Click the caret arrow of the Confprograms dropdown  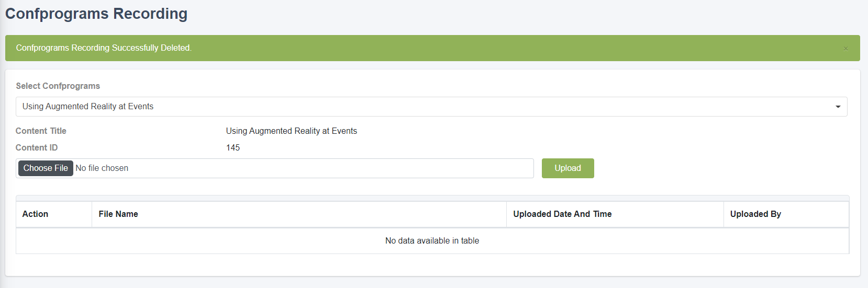(x=838, y=107)
